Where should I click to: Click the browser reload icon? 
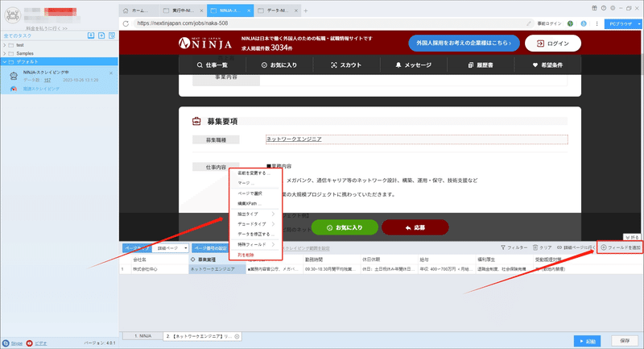(126, 23)
